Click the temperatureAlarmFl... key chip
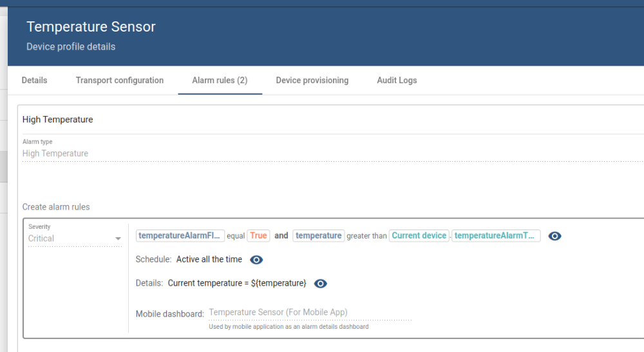This screenshot has width=644, height=352. pos(180,236)
